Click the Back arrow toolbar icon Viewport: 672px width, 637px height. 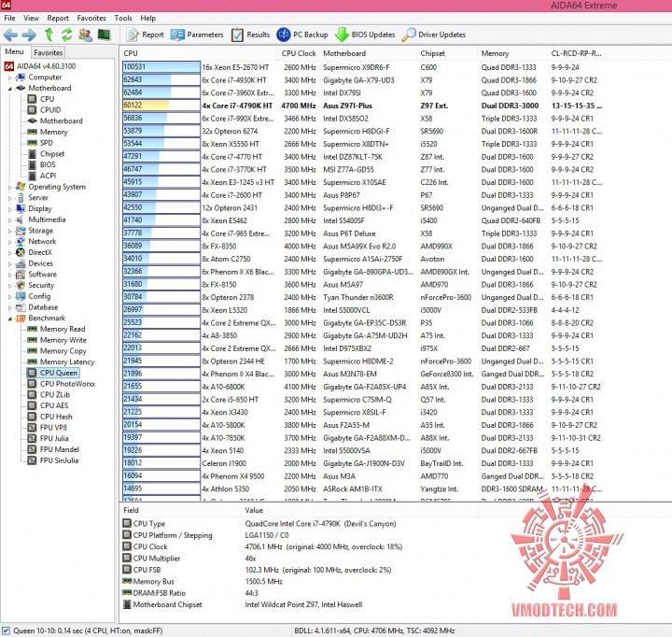click(10, 35)
